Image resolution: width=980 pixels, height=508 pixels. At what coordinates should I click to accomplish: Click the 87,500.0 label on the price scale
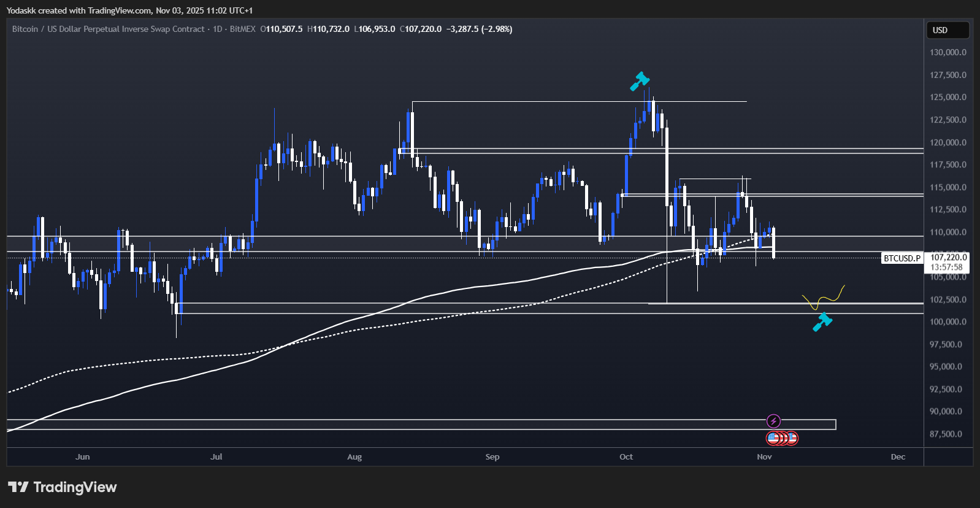[x=947, y=434]
